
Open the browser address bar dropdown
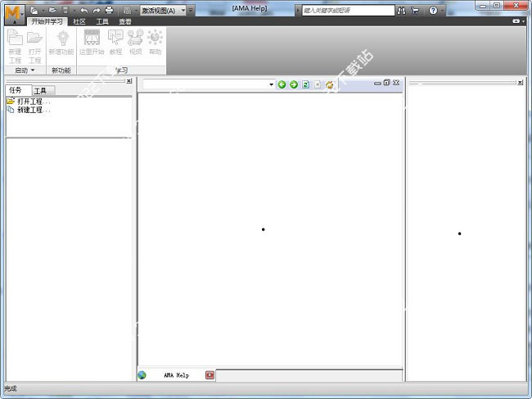tap(271, 84)
